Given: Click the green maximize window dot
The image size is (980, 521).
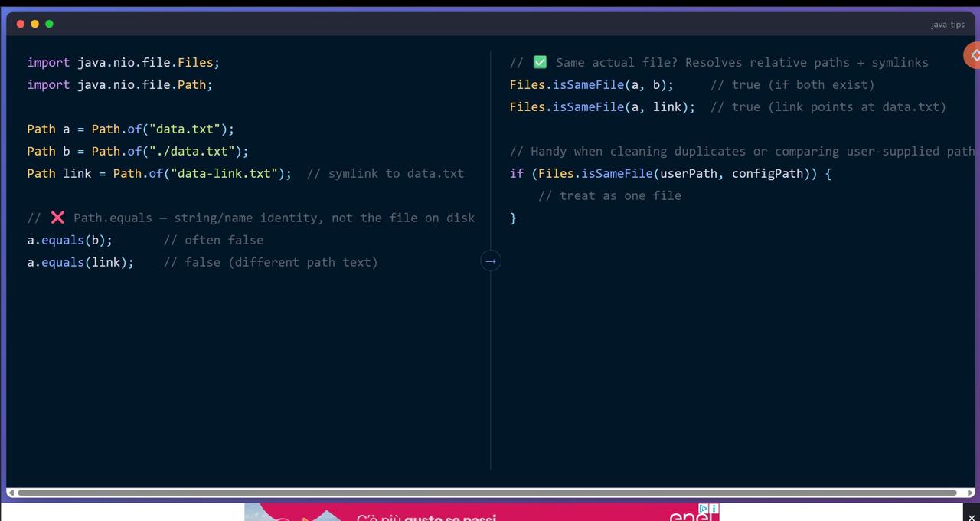Looking at the screenshot, I should 50,24.
